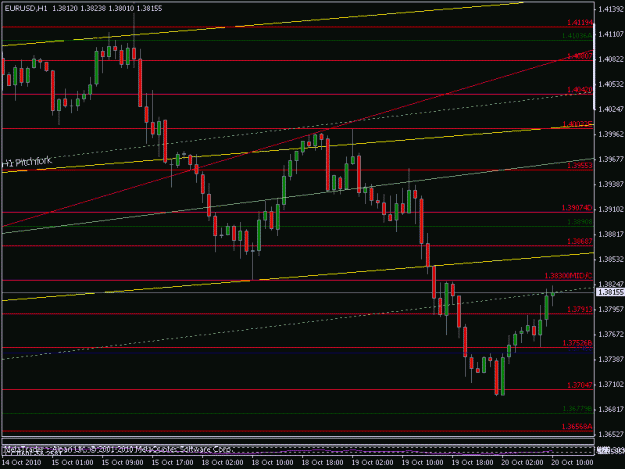
Task: Click the 18 Oct 02:00 time label
Action: pos(222,462)
